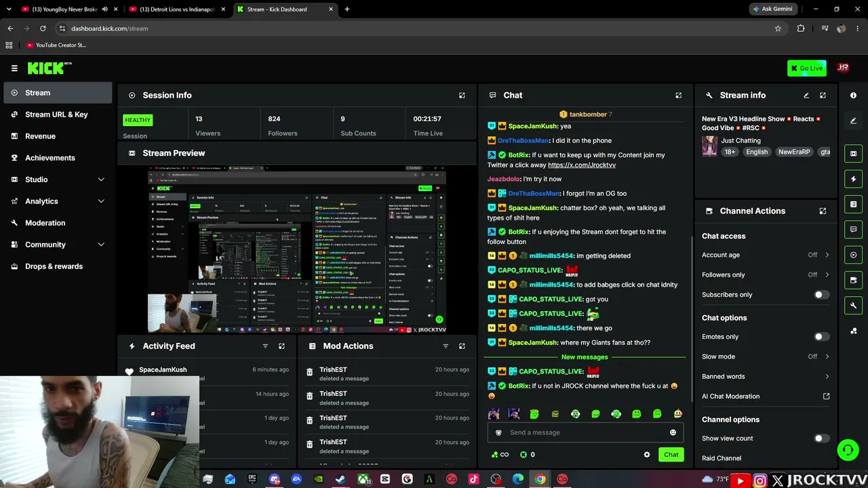Send message with the Chat button
Image resolution: width=868 pixels, height=488 pixels.
tap(671, 455)
